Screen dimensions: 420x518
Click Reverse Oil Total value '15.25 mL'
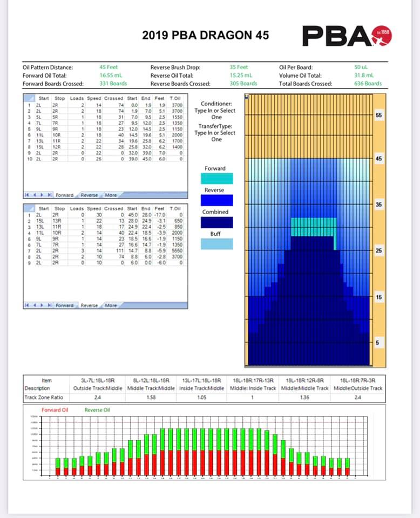pyautogui.click(x=241, y=76)
